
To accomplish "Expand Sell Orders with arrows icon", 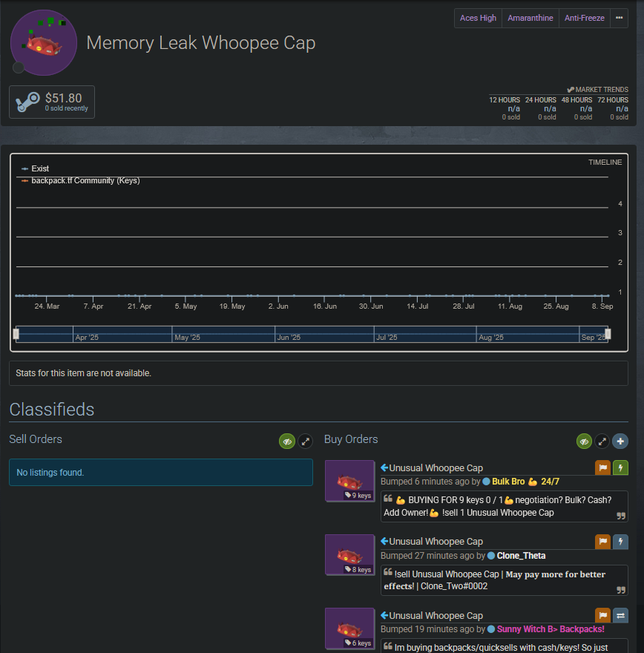I will point(306,442).
